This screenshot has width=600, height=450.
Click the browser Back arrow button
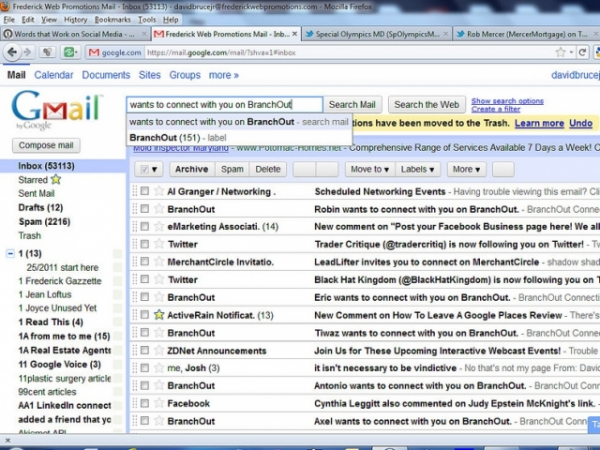click(12, 52)
